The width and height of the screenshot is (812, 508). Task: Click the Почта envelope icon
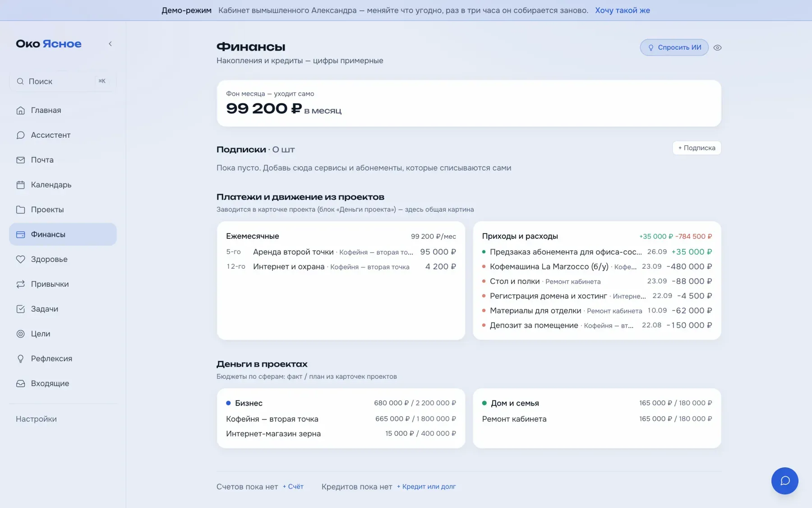pyautogui.click(x=20, y=160)
